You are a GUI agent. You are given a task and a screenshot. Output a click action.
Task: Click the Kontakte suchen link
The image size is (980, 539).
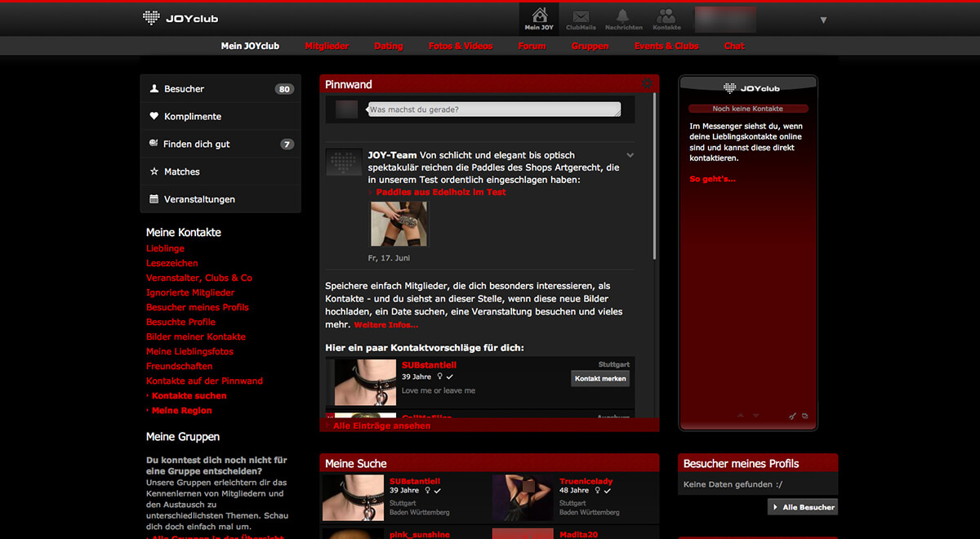(189, 395)
